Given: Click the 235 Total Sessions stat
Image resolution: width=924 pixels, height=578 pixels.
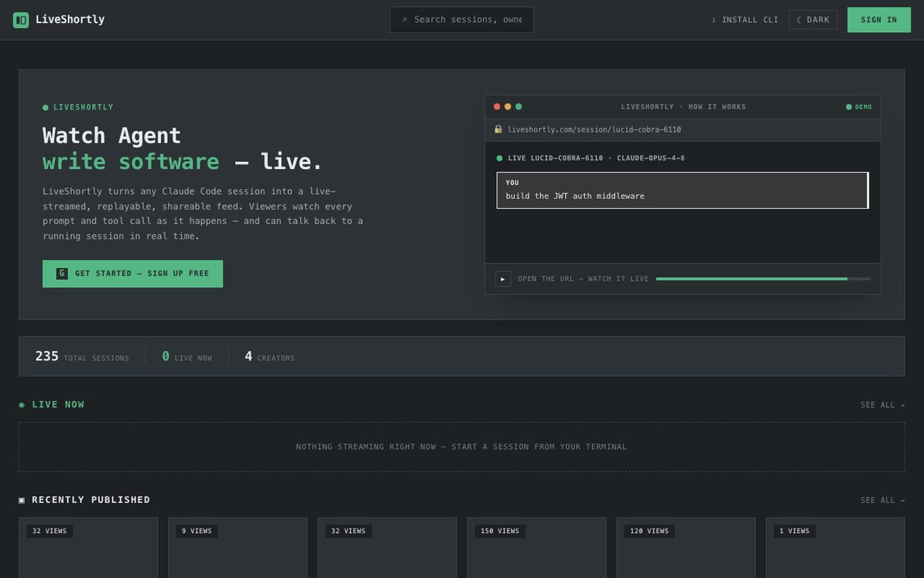Looking at the screenshot, I should (82, 357).
